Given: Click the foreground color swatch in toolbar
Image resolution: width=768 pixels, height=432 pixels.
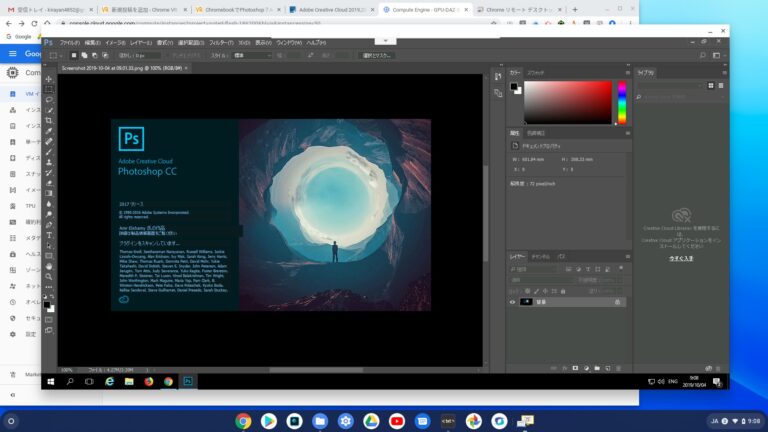Looking at the screenshot, I should click(x=47, y=305).
